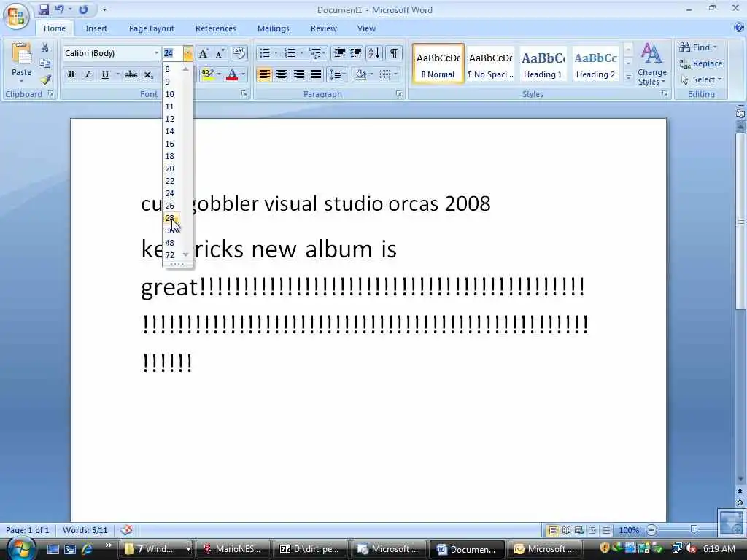Image resolution: width=747 pixels, height=560 pixels.
Task: Open Windows Start menu
Action: (x=21, y=548)
